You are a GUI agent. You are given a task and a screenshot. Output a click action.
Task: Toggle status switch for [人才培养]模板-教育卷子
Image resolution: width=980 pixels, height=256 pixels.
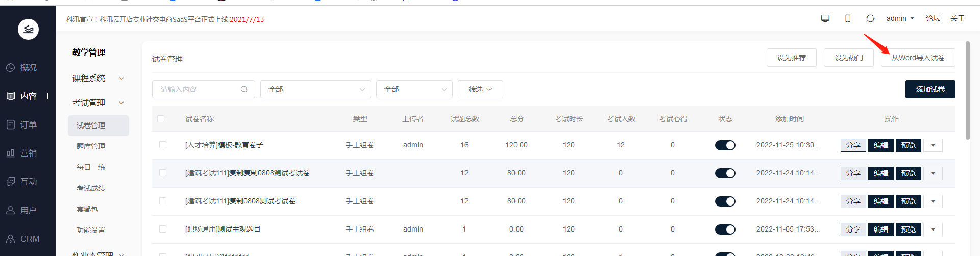pos(725,145)
